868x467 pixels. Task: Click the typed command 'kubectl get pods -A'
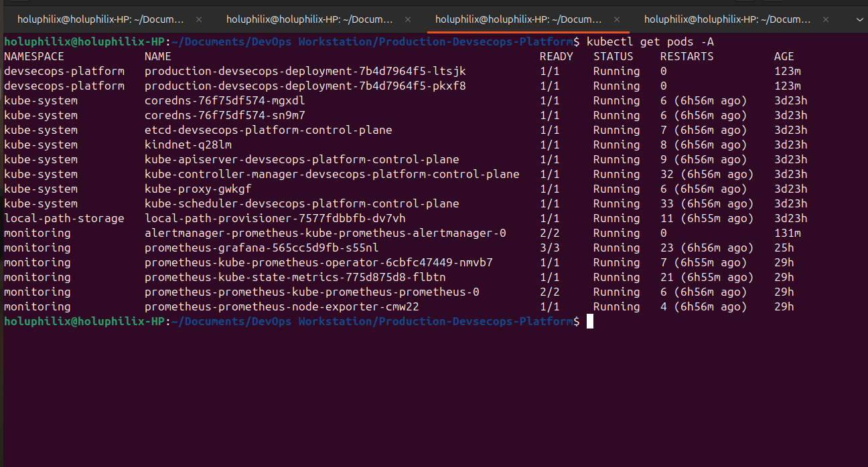pos(650,41)
